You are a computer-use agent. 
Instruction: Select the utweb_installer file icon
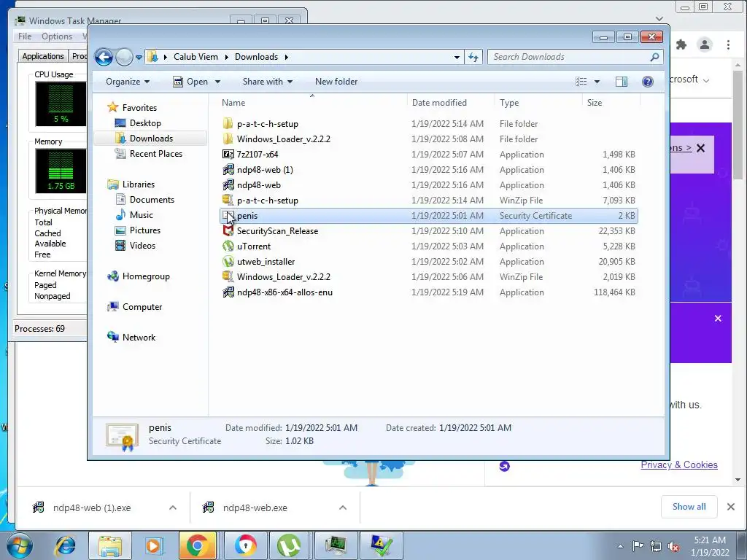[x=228, y=262]
